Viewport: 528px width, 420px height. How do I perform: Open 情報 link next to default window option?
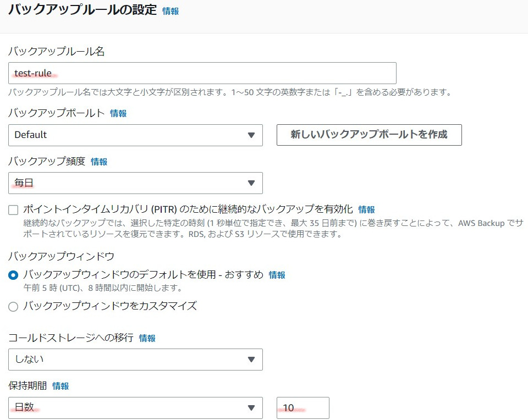(x=277, y=275)
